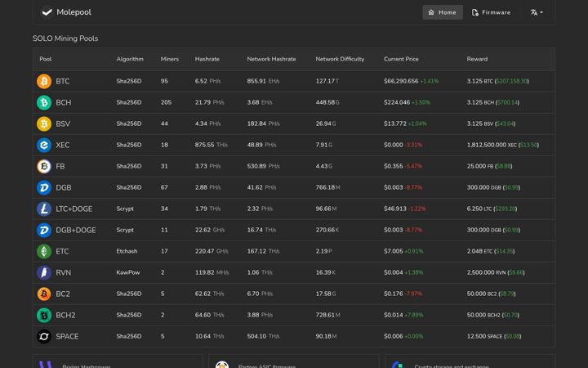Click the XEC coin icon
The height and width of the screenshot is (368, 588).
(44, 145)
